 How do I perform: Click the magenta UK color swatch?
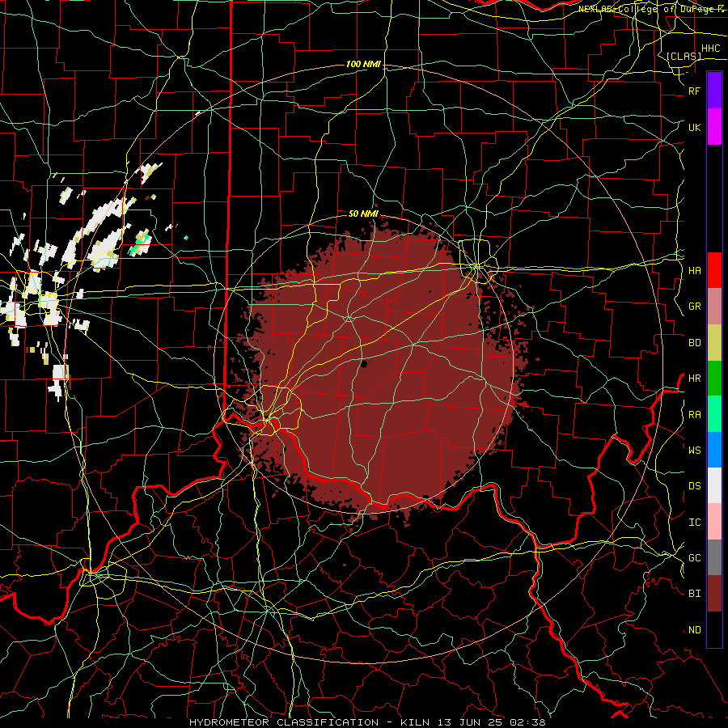714,127
